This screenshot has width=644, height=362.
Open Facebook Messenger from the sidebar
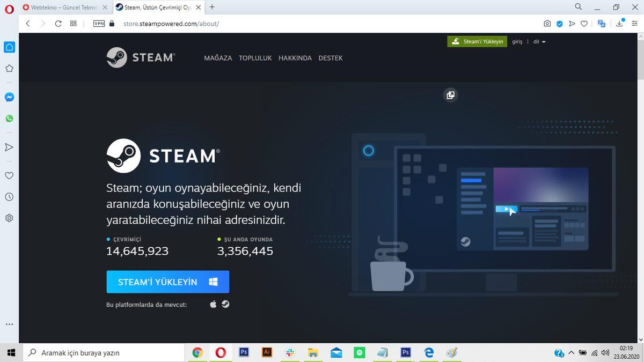(9, 97)
